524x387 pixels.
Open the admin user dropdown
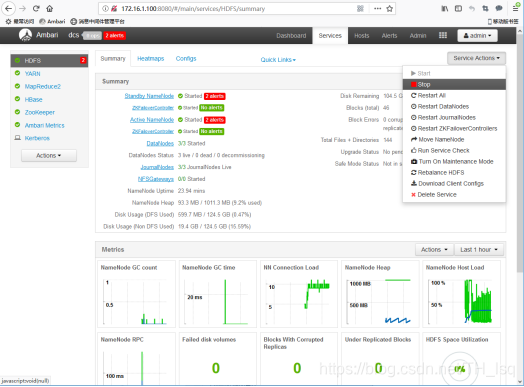[x=477, y=35]
